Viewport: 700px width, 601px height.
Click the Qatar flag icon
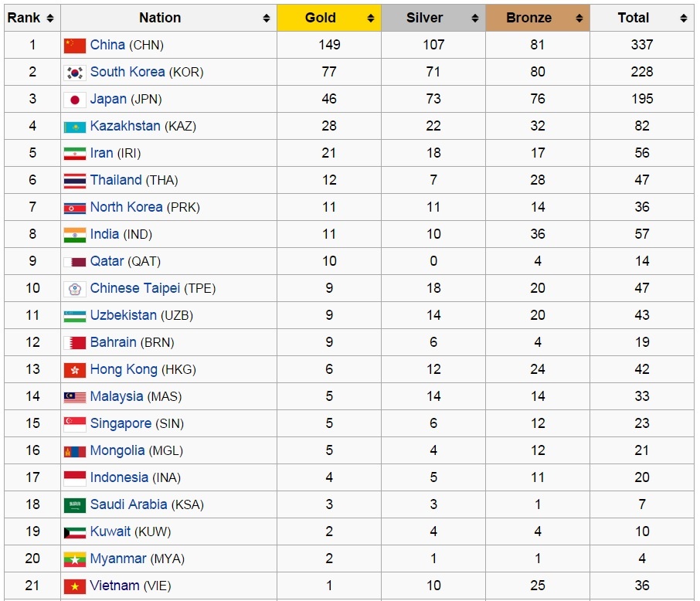pos(74,262)
